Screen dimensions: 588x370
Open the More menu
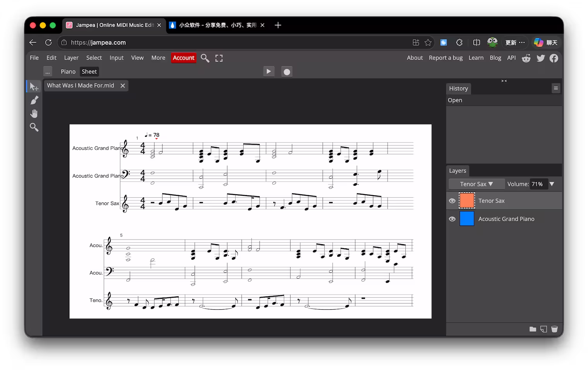pyautogui.click(x=158, y=58)
